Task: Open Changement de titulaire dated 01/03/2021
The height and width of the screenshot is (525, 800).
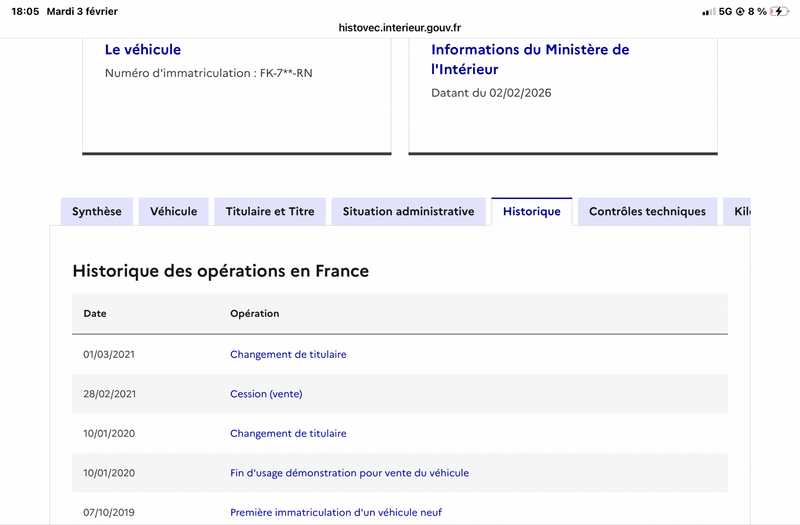Action: pos(288,354)
